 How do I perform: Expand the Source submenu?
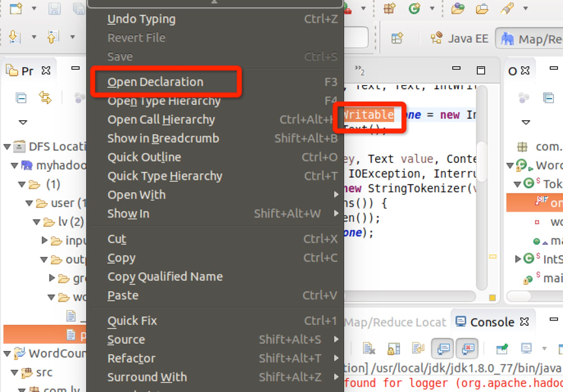coord(215,340)
